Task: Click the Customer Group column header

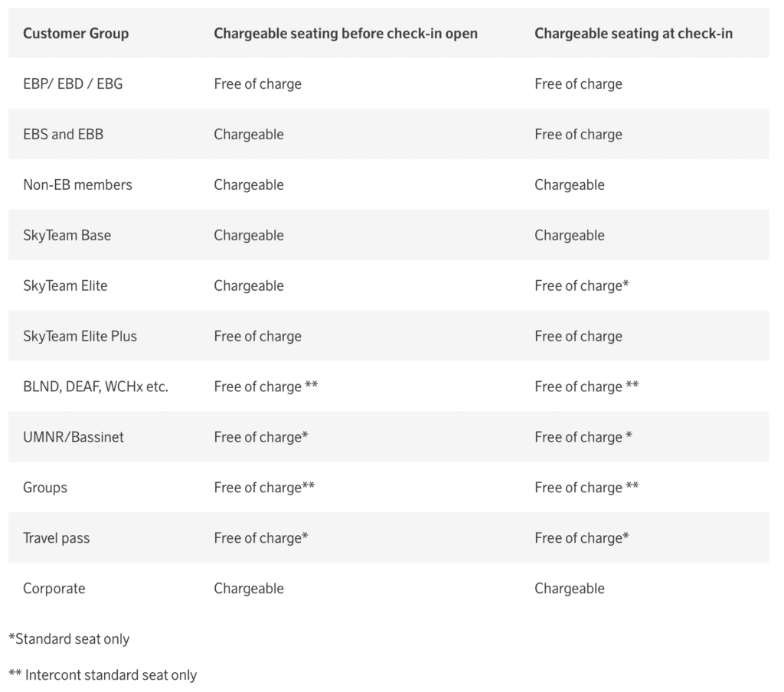Action: pyautogui.click(x=76, y=33)
